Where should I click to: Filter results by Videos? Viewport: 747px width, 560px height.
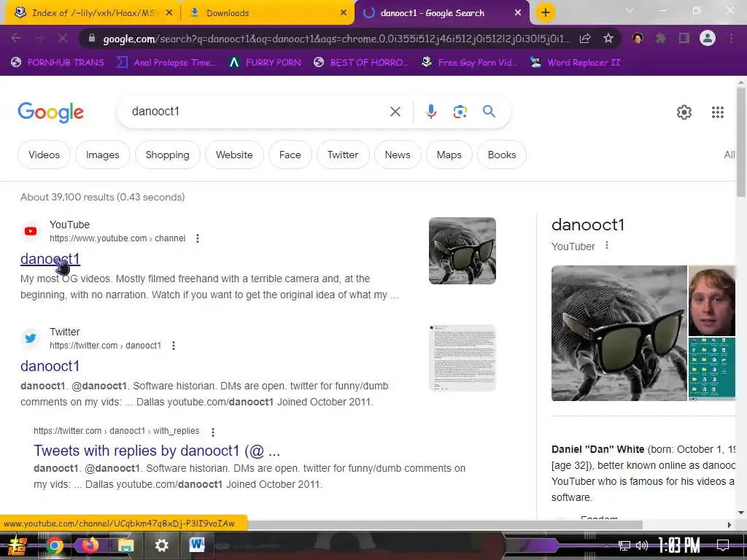[44, 155]
